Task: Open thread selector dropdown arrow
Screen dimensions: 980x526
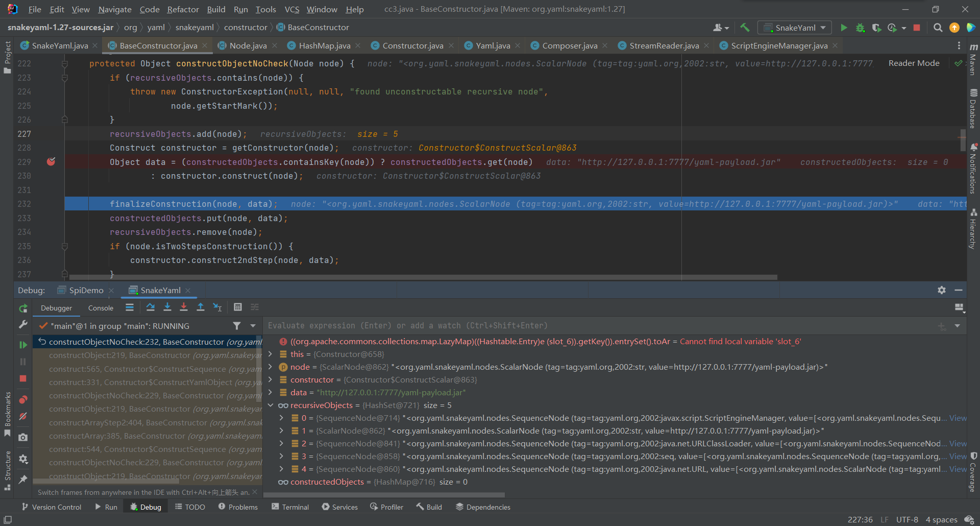Action: 253,326
